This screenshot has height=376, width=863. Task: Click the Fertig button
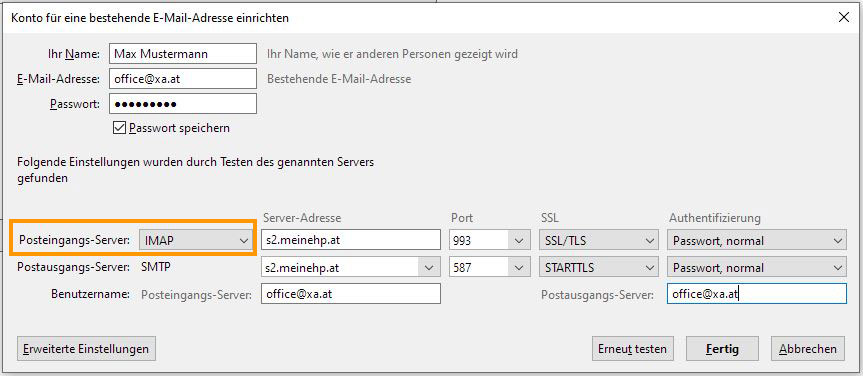coord(722,349)
